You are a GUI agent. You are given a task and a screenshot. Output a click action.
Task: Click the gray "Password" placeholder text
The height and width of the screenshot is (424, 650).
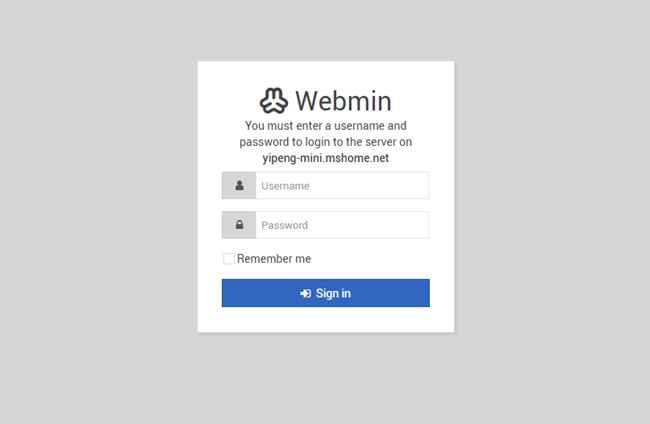pyautogui.click(x=284, y=225)
